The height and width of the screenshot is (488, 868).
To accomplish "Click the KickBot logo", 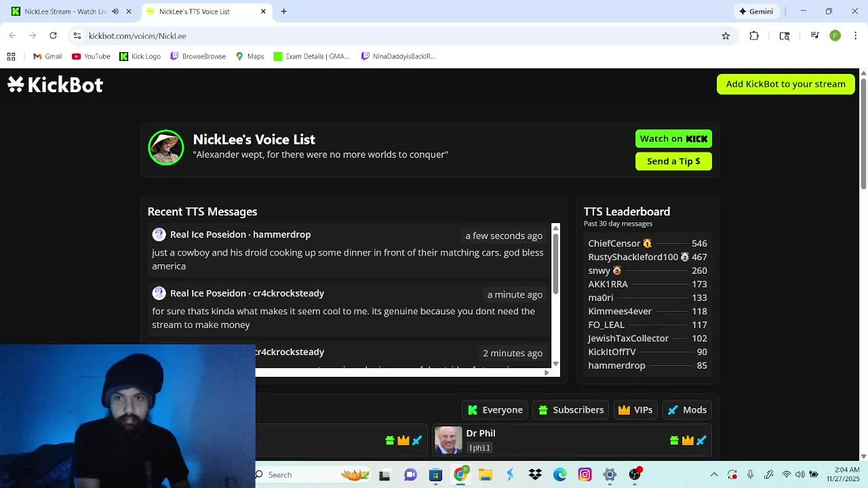I will point(55,85).
